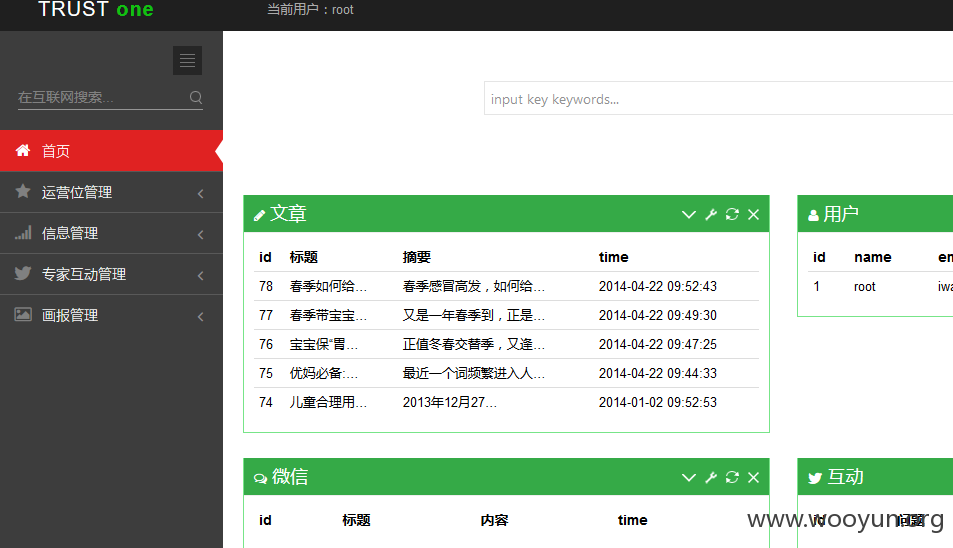Click the bird icon in 互动 header

click(x=815, y=478)
